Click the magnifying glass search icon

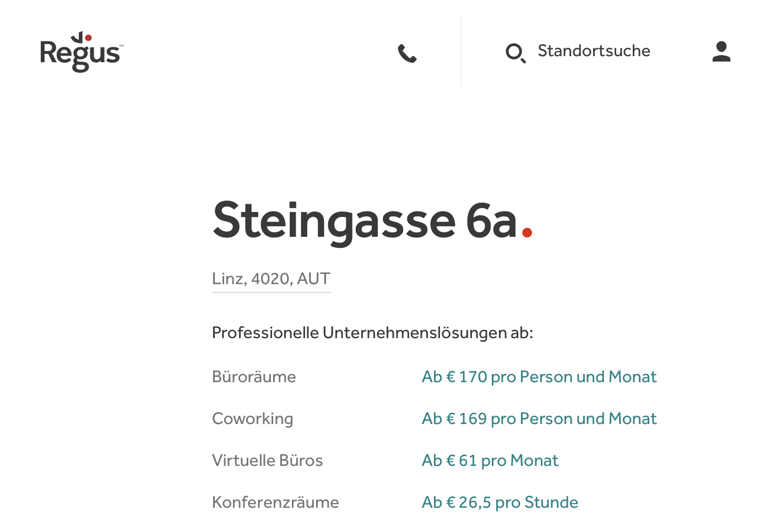[x=515, y=53]
